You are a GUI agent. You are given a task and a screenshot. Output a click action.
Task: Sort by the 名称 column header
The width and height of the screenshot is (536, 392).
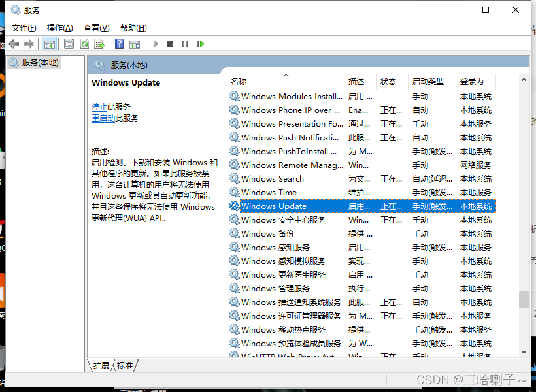(286, 81)
